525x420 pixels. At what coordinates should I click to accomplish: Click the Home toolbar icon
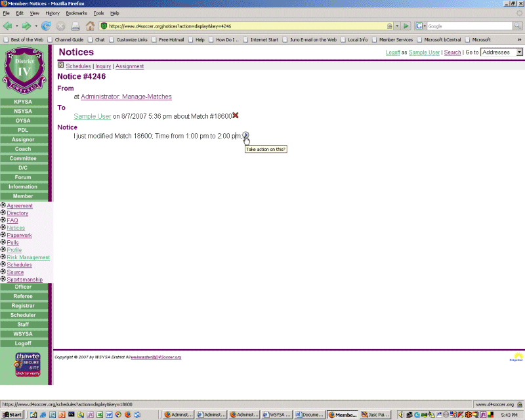[x=90, y=26]
